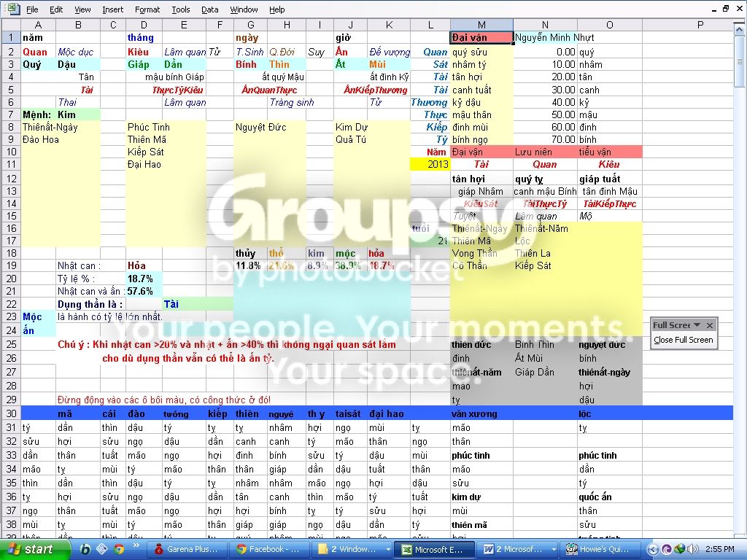Open the '2 Windows' folder group in taskbar
This screenshot has height=560, width=747.
tap(354, 549)
